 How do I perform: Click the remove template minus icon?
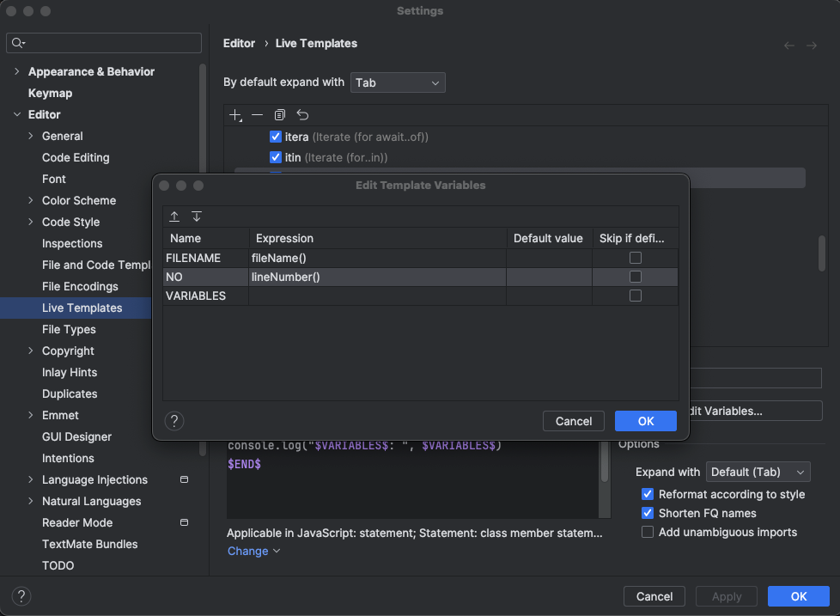[x=257, y=115]
